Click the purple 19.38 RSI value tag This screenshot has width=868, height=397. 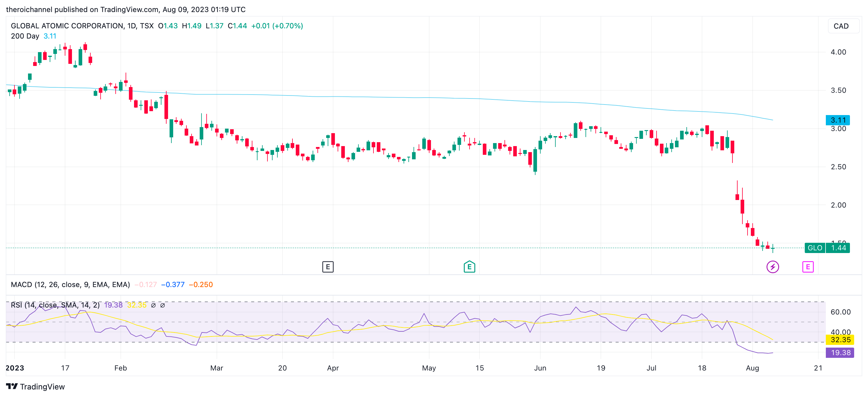(x=840, y=352)
